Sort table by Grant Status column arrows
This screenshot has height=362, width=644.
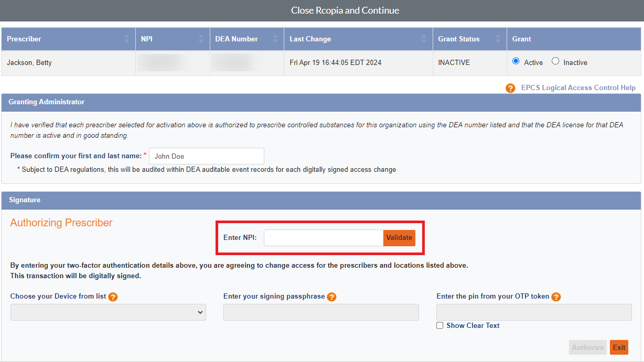(498, 39)
